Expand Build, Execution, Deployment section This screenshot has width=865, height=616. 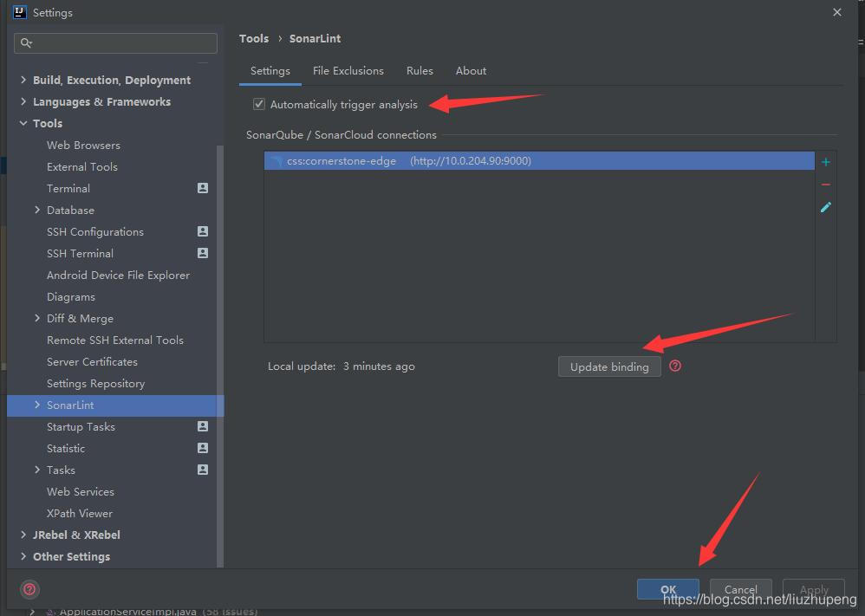(x=23, y=80)
